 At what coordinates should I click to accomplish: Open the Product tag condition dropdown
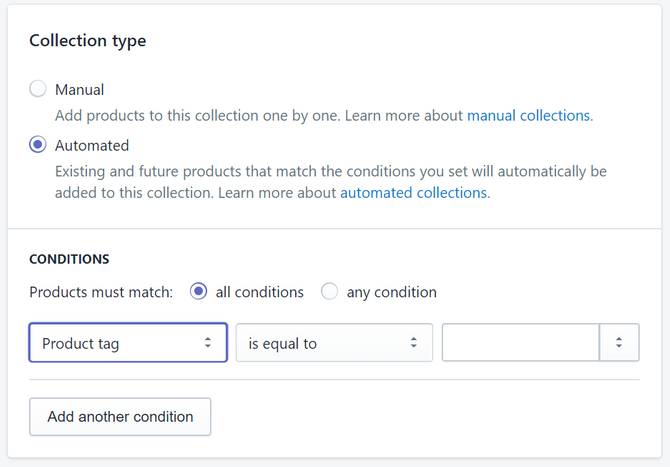coord(128,343)
